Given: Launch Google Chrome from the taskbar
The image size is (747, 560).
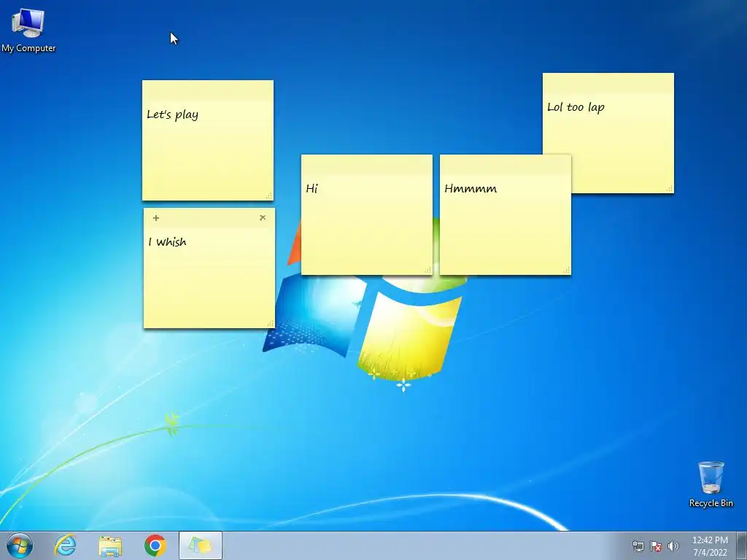Looking at the screenshot, I should (x=155, y=545).
